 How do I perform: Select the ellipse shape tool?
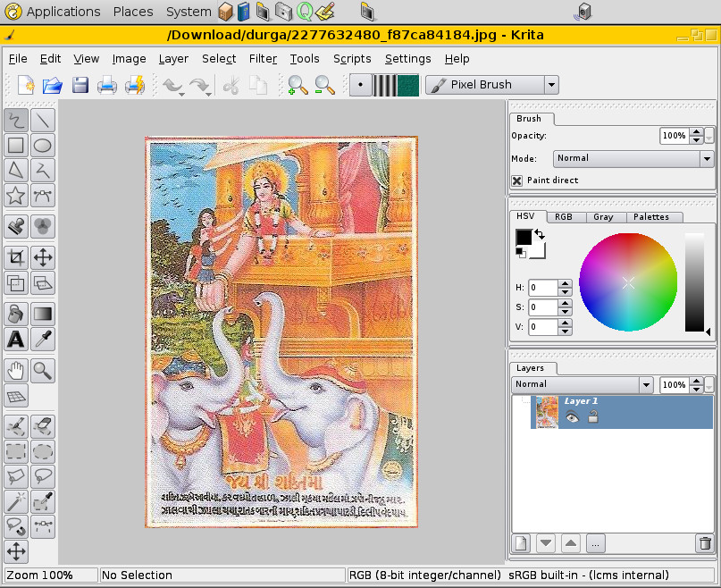pos(43,146)
